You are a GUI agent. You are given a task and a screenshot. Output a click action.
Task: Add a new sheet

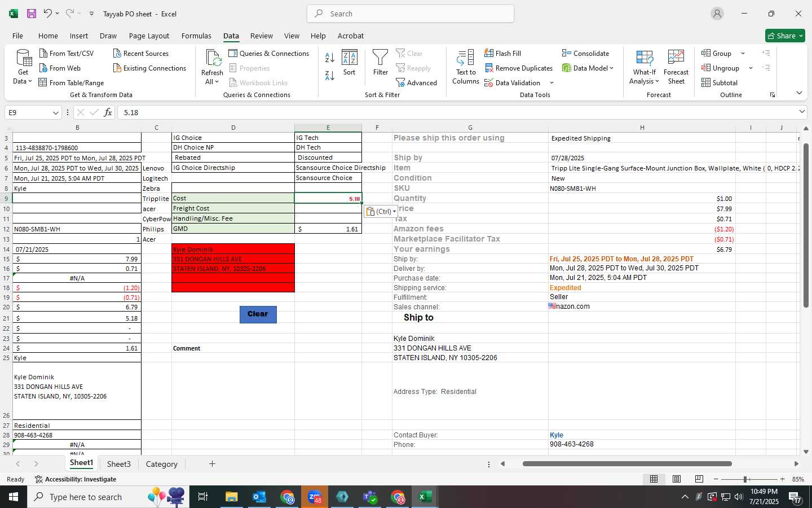(212, 464)
